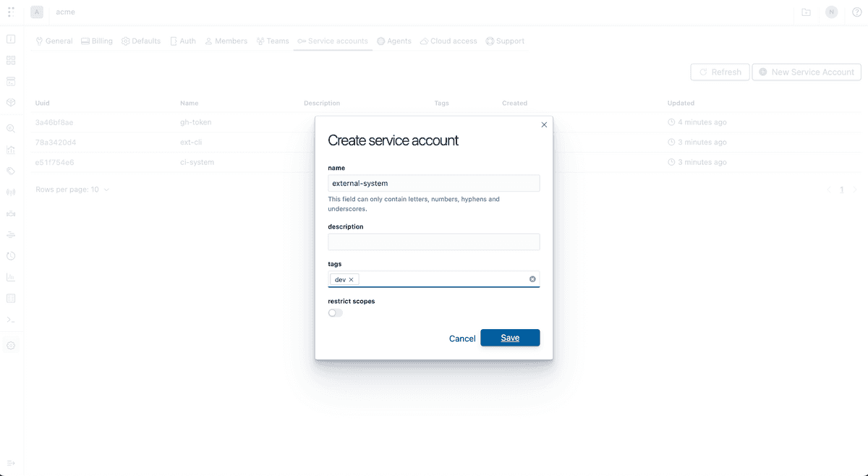Toggle the restrict scopes switch
The image size is (868, 476).
[336, 313]
